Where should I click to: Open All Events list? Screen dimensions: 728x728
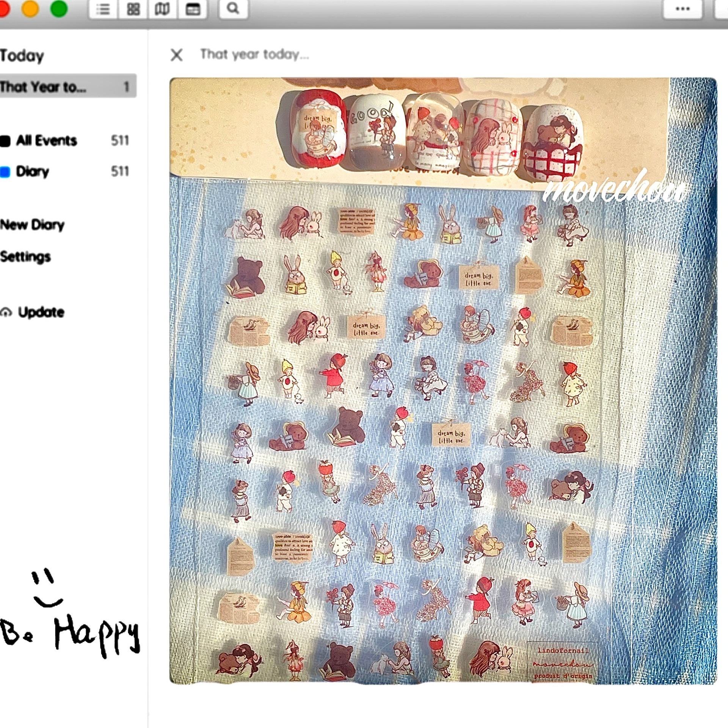(x=64, y=141)
